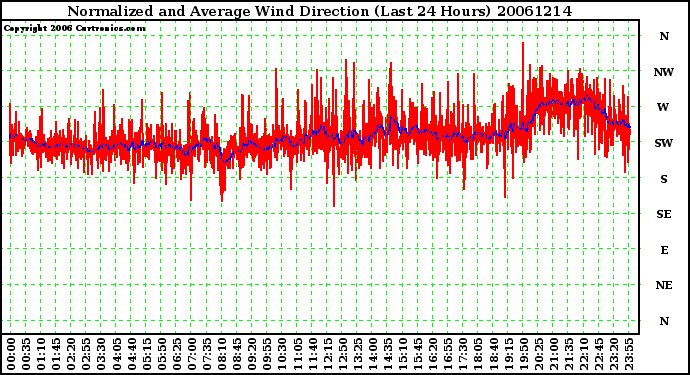Image resolution: width=690 pixels, height=375 pixels.
Task: Click the '11:05' time axis label
Action: click(x=297, y=354)
